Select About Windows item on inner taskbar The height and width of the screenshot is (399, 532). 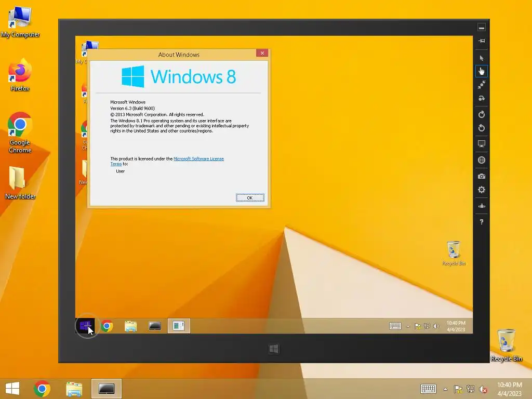point(179,326)
